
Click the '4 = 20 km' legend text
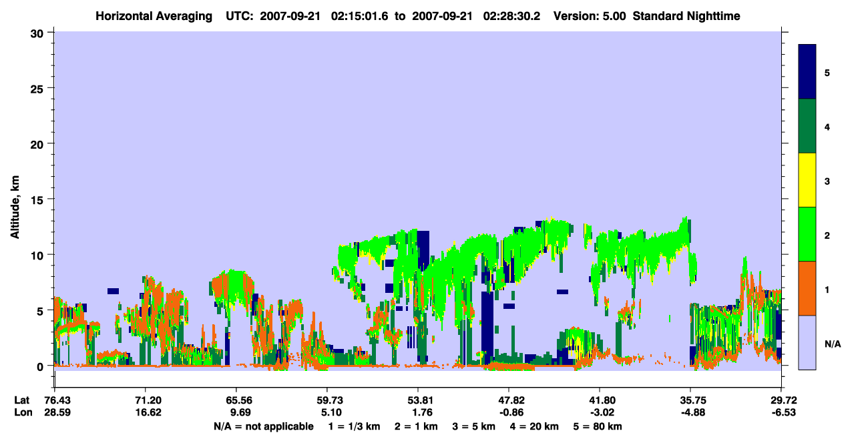pos(536,426)
